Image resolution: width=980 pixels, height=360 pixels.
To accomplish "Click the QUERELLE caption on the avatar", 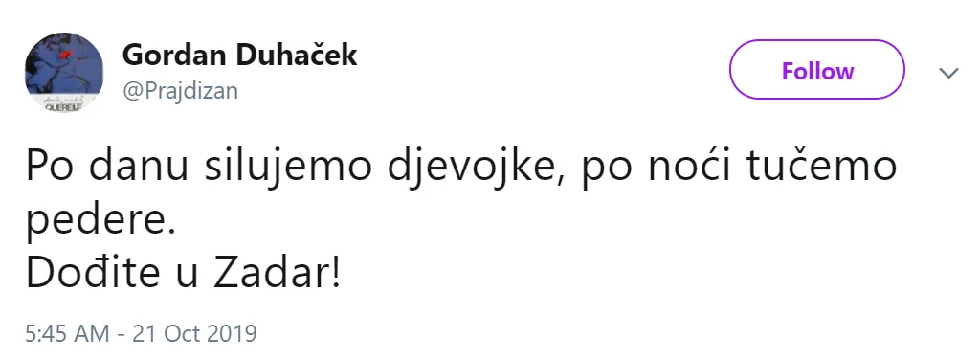I will (x=63, y=105).
